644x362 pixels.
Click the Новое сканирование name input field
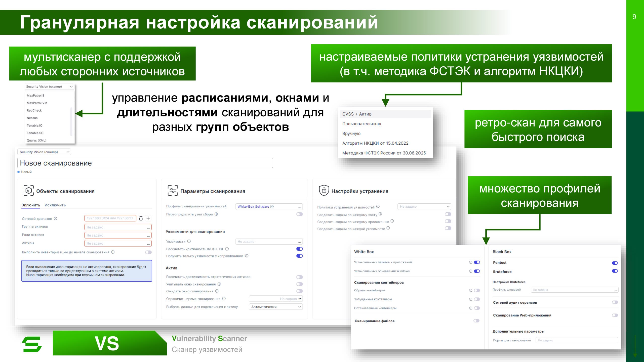[145, 163]
